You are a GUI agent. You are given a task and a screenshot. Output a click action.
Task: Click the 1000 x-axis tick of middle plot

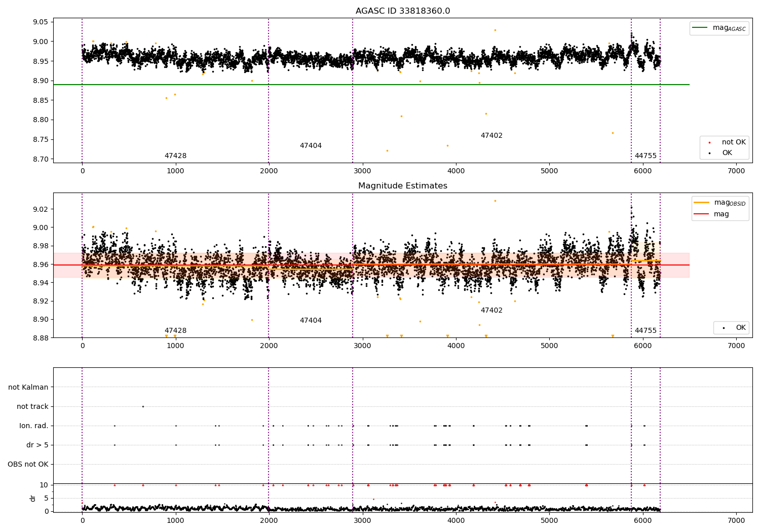coord(175,346)
